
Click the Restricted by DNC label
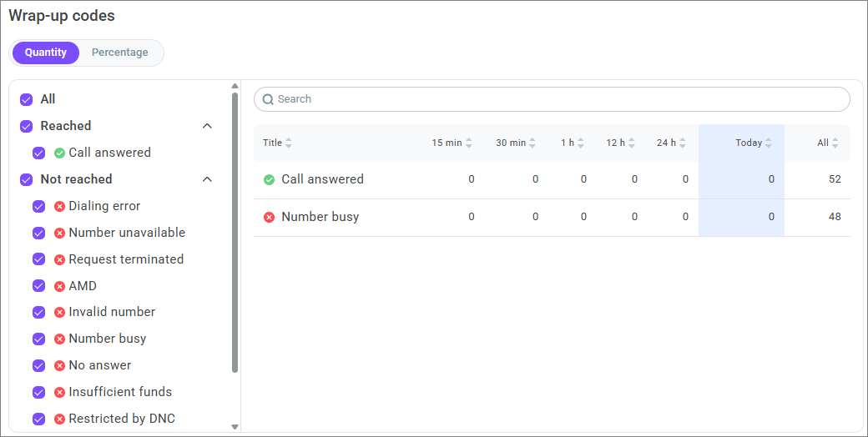122,419
